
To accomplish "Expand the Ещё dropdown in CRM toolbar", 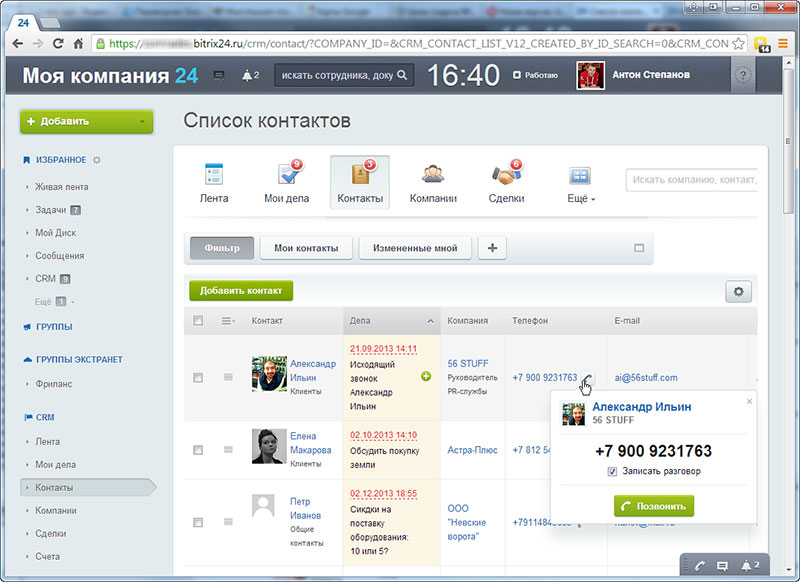I will (x=581, y=198).
